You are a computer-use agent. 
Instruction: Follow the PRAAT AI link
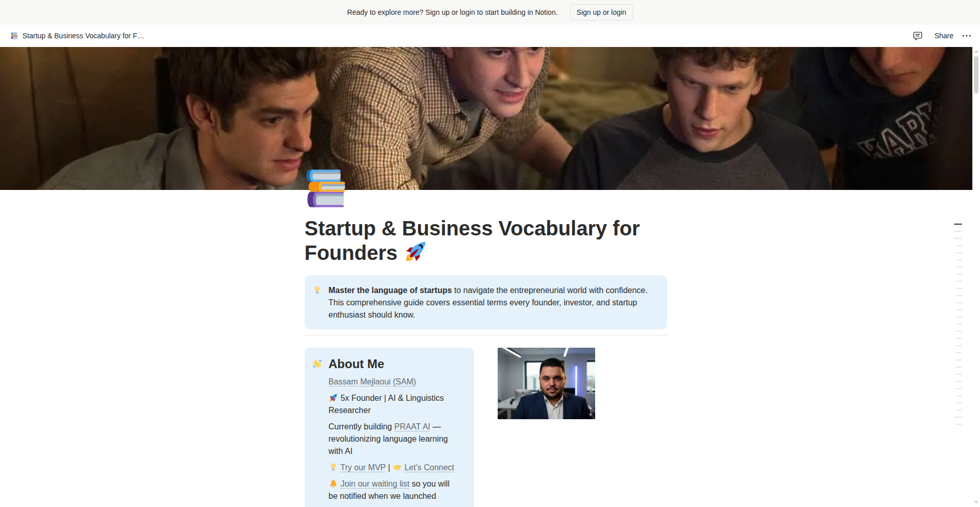point(412,426)
